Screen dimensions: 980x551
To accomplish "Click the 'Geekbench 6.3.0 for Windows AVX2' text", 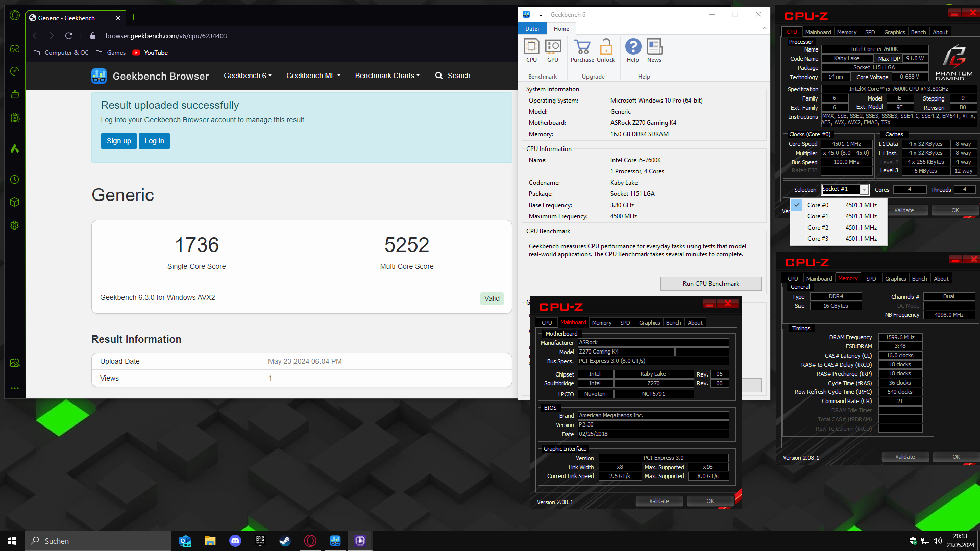I will point(157,297).
